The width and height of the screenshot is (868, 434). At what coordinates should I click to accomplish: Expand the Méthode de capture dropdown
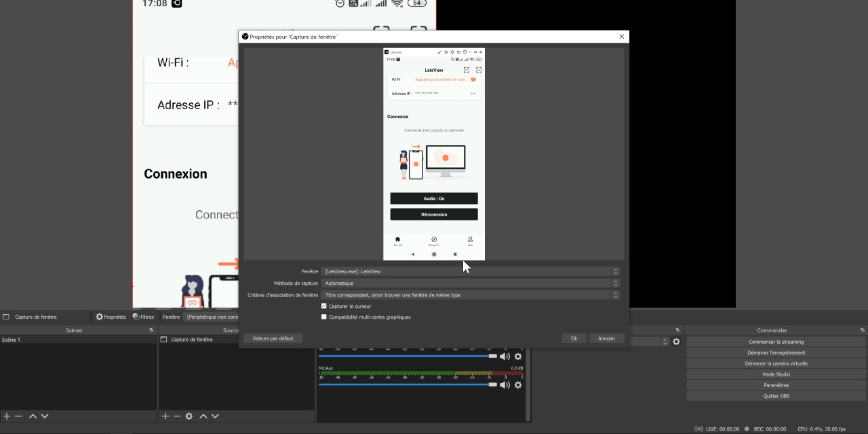click(x=471, y=283)
